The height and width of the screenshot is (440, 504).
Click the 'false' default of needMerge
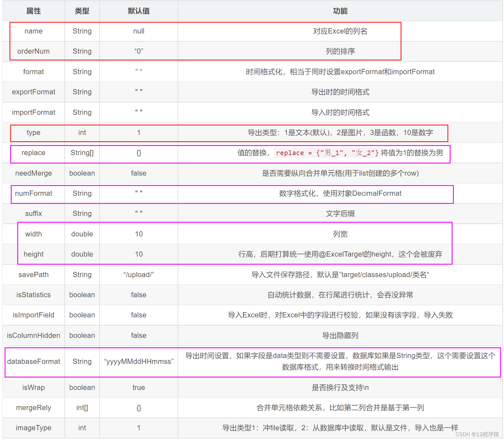coord(139,173)
